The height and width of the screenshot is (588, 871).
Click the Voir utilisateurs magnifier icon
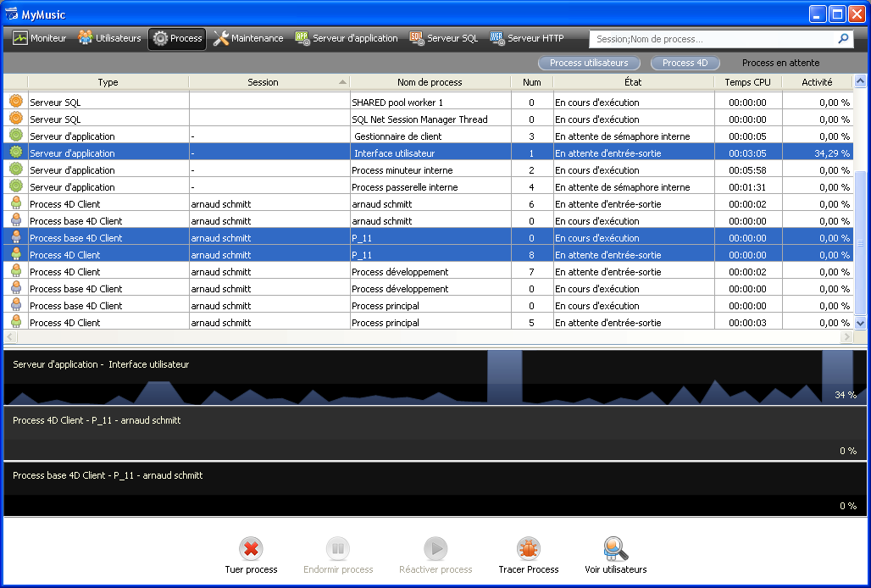(x=615, y=548)
